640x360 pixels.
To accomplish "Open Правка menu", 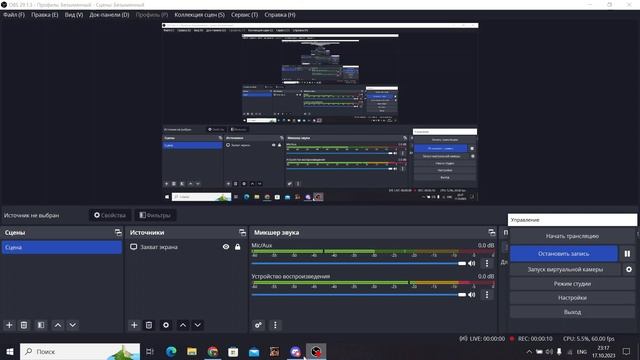I will (x=44, y=15).
